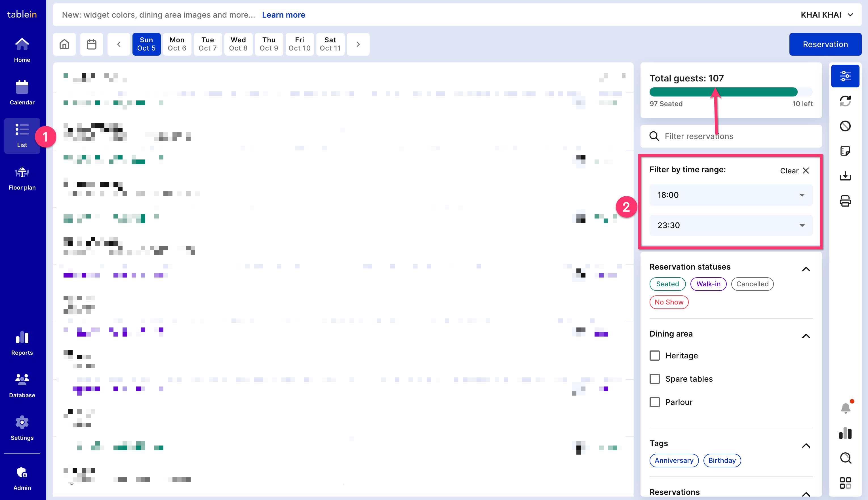Click the printer icon
Image resolution: width=868 pixels, height=500 pixels.
(845, 201)
